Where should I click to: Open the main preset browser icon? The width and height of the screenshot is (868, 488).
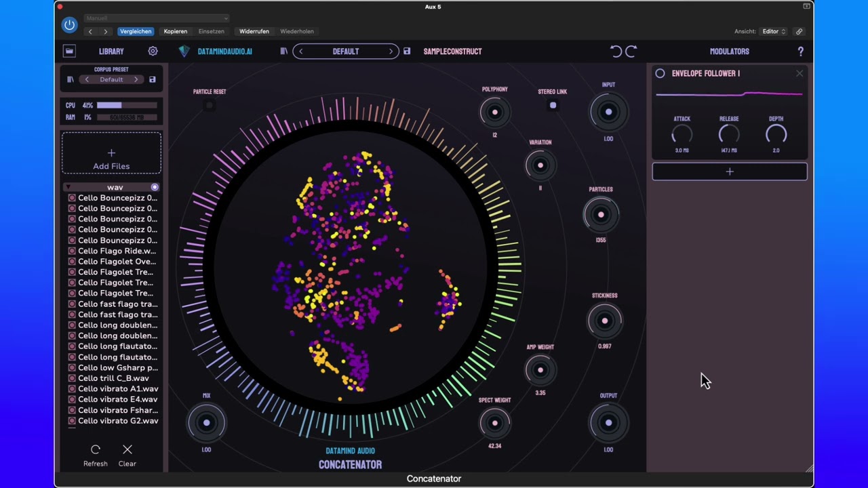(x=284, y=51)
